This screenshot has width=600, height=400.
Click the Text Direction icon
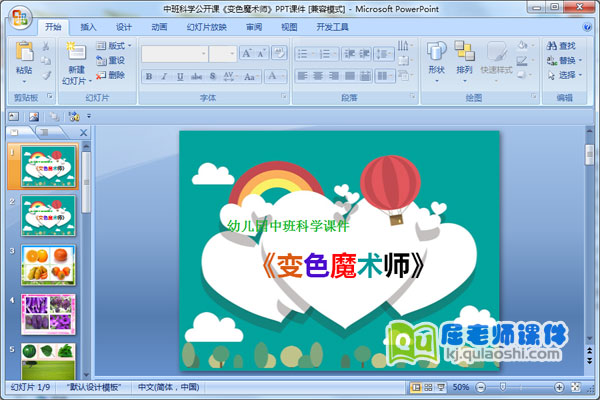click(405, 46)
